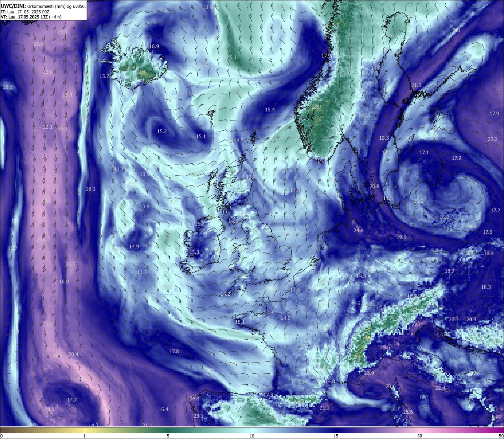Select the 9.8 value label

(456, 30)
